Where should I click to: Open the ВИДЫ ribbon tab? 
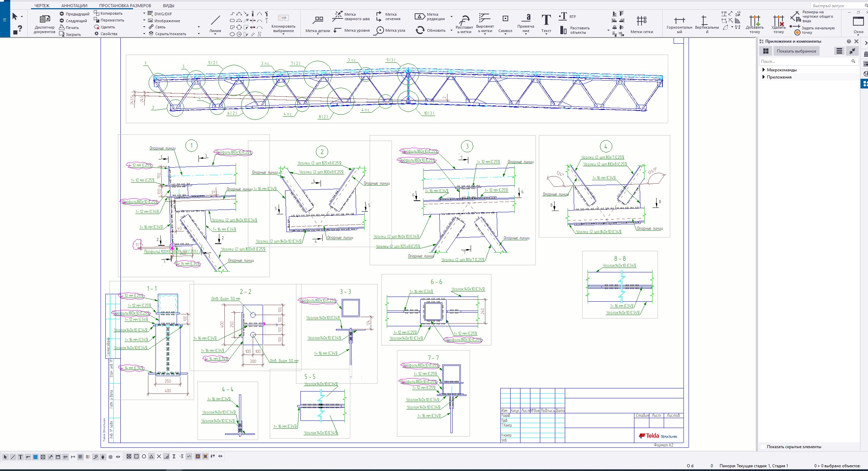click(168, 5)
